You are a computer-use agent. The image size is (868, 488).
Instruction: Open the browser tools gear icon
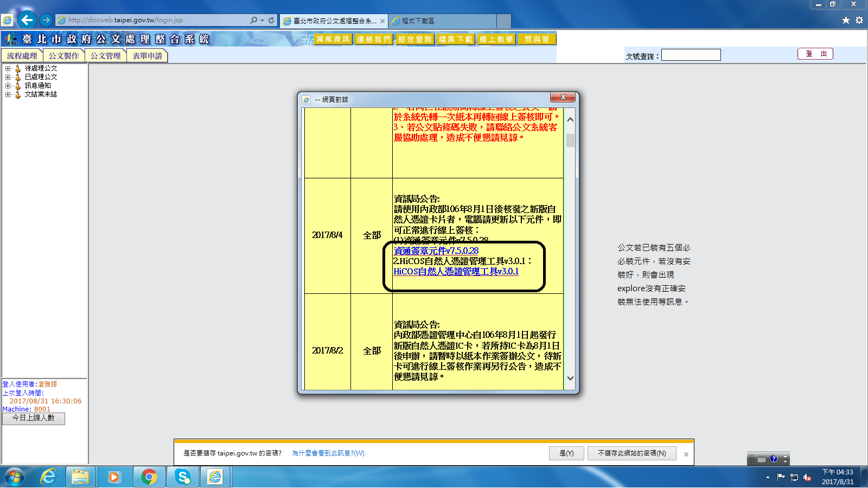click(x=859, y=20)
